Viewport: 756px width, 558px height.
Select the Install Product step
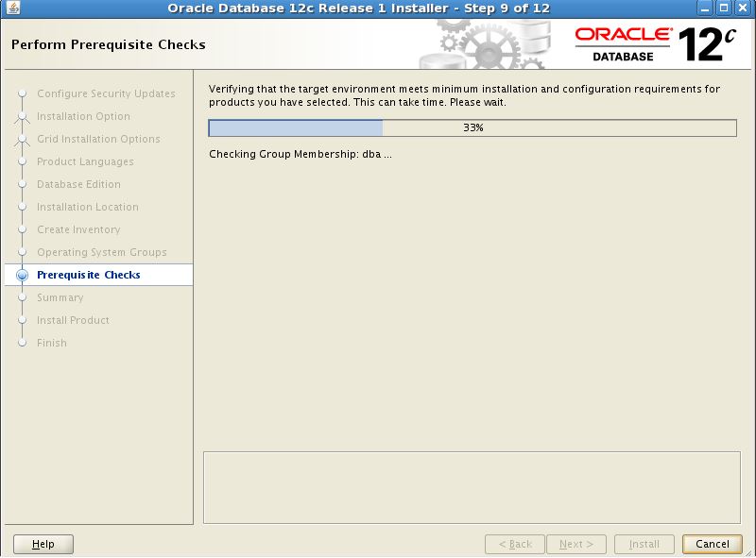pyautogui.click(x=73, y=320)
